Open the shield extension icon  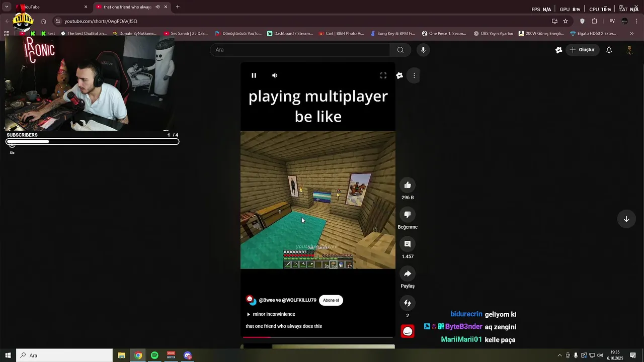(x=583, y=21)
